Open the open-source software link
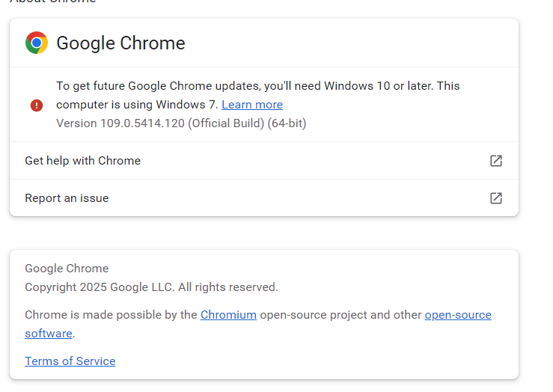 [458, 315]
